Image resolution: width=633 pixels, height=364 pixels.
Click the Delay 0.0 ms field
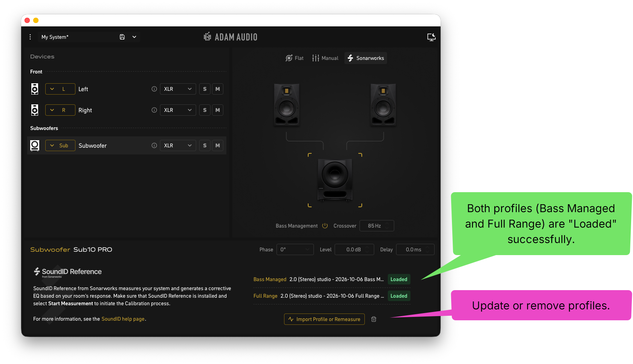(x=415, y=249)
